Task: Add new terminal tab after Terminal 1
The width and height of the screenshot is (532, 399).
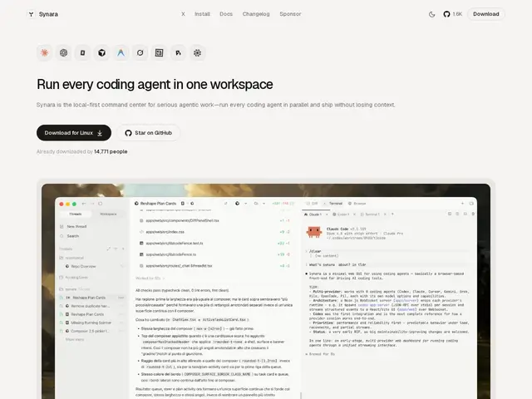Action: pyautogui.click(x=392, y=214)
